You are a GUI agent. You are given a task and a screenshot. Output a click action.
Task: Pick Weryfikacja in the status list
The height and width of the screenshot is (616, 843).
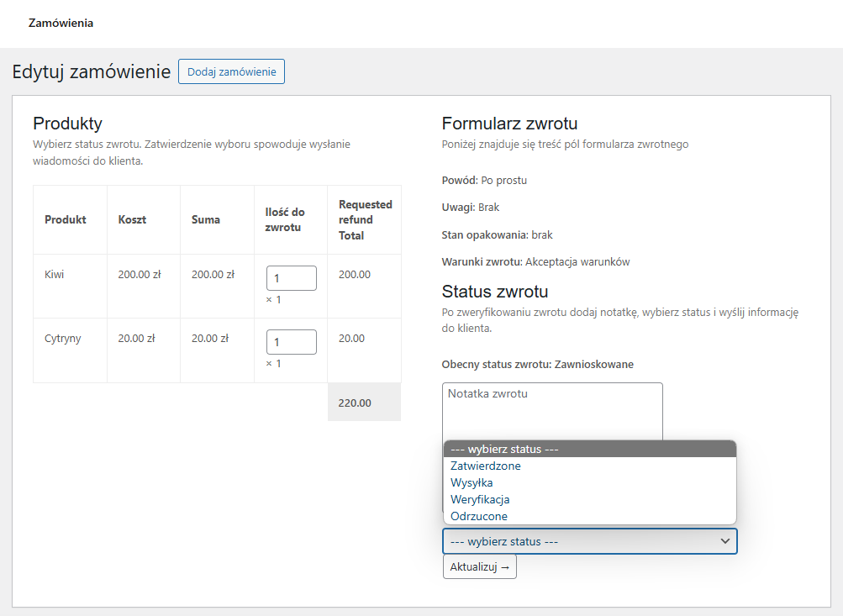coord(480,499)
